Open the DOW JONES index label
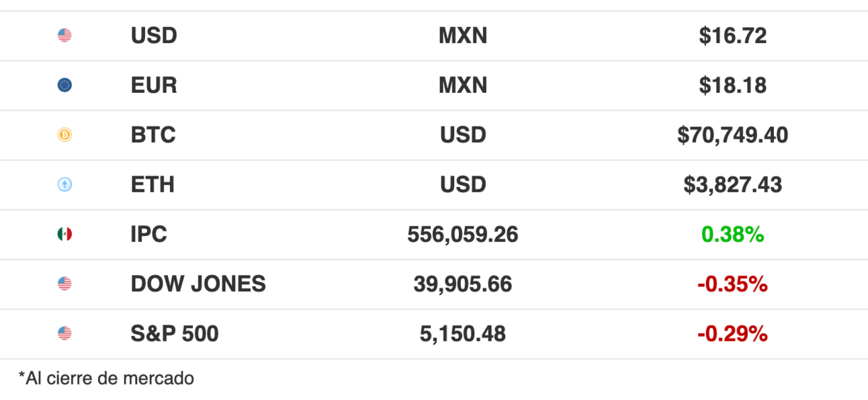The image size is (868, 400). coord(198,284)
